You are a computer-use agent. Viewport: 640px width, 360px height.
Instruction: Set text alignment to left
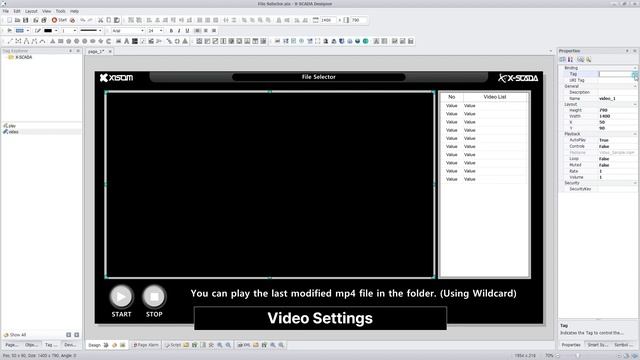pyautogui.click(x=198, y=31)
